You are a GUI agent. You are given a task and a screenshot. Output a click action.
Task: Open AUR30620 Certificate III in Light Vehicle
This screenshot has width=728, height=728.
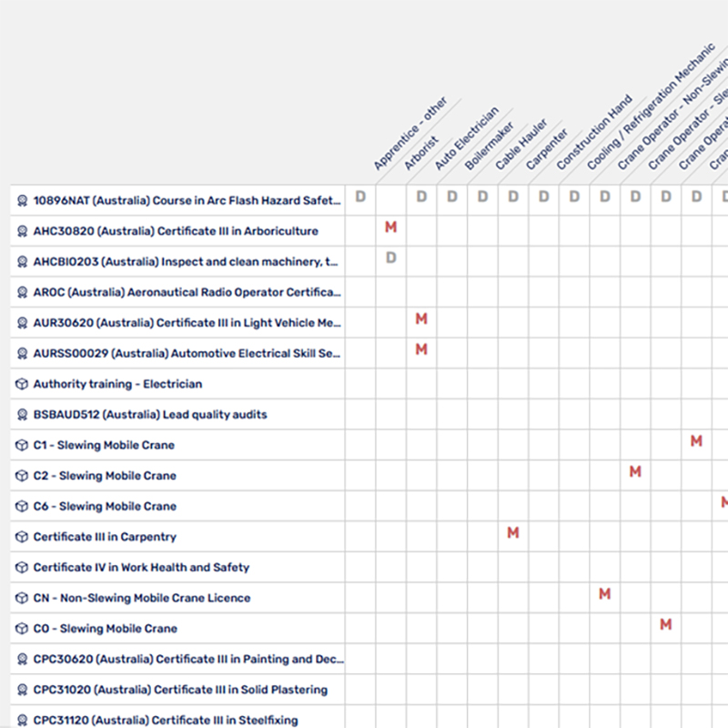pyautogui.click(x=187, y=323)
